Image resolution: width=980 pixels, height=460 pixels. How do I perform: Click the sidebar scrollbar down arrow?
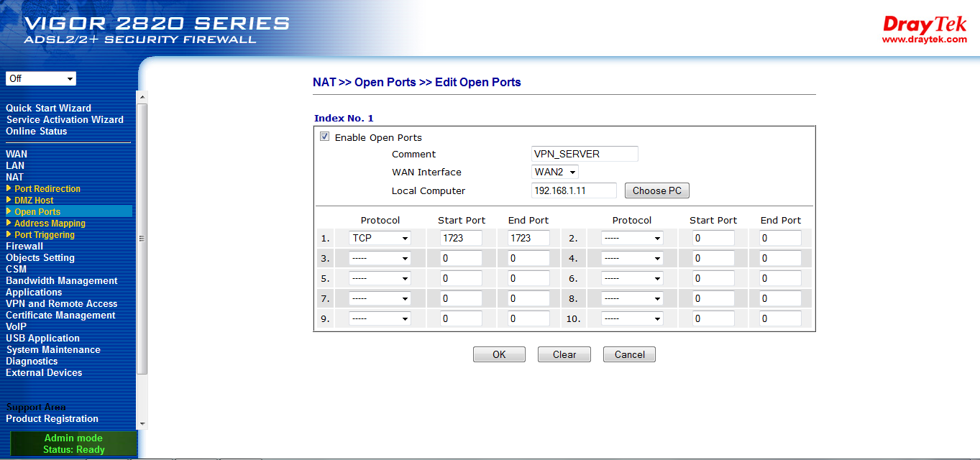(142, 424)
